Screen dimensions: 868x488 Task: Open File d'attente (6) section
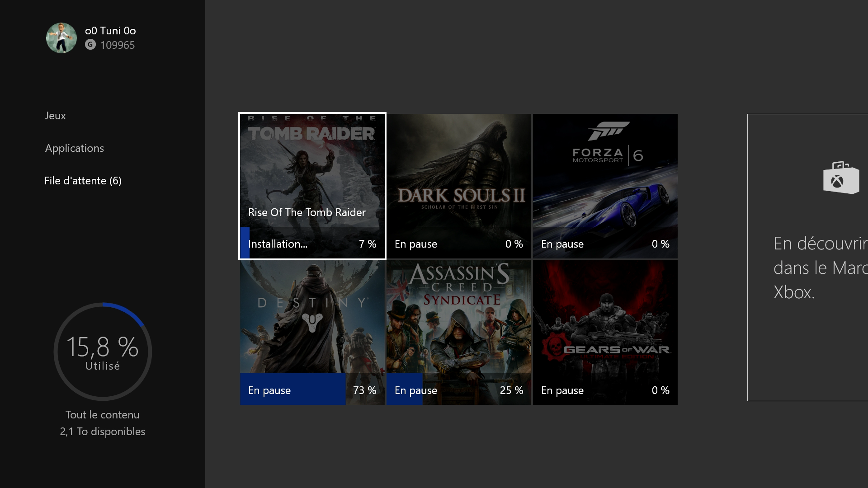83,181
